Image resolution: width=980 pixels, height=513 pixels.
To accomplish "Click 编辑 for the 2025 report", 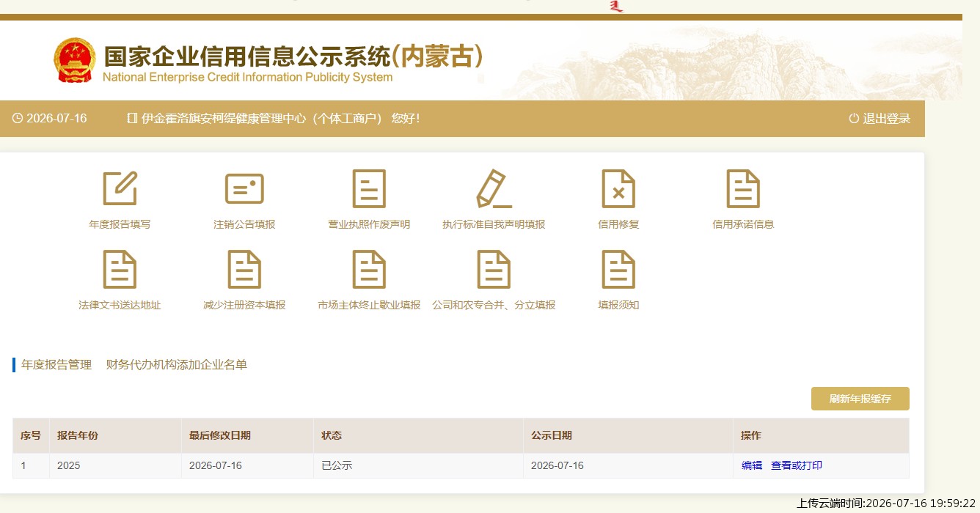I will click(x=752, y=465).
